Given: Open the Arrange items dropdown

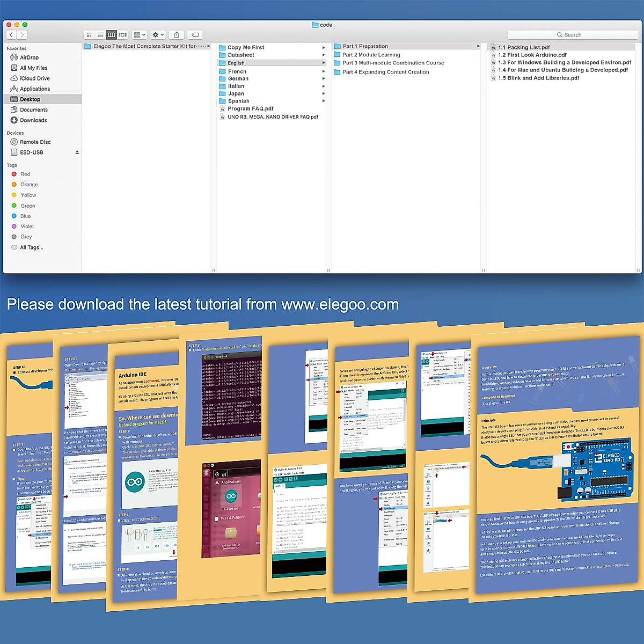Looking at the screenshot, I should [x=139, y=35].
